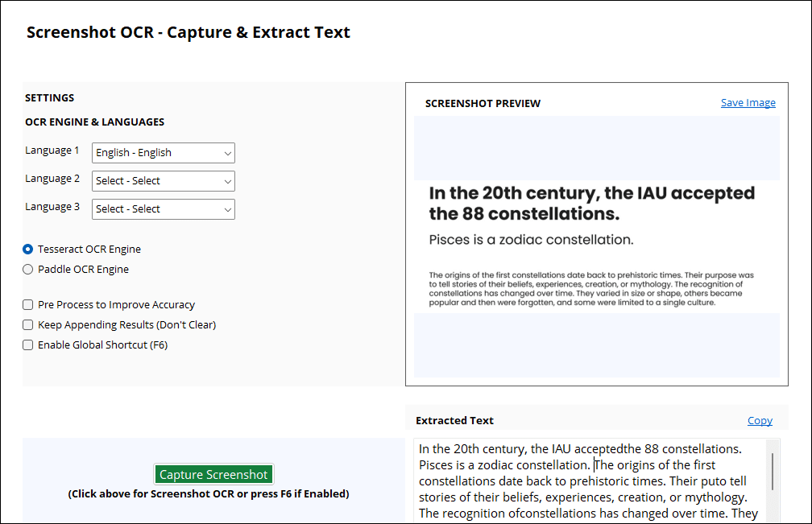
Task: Click the Extracted Text heading label
Action: 454,420
